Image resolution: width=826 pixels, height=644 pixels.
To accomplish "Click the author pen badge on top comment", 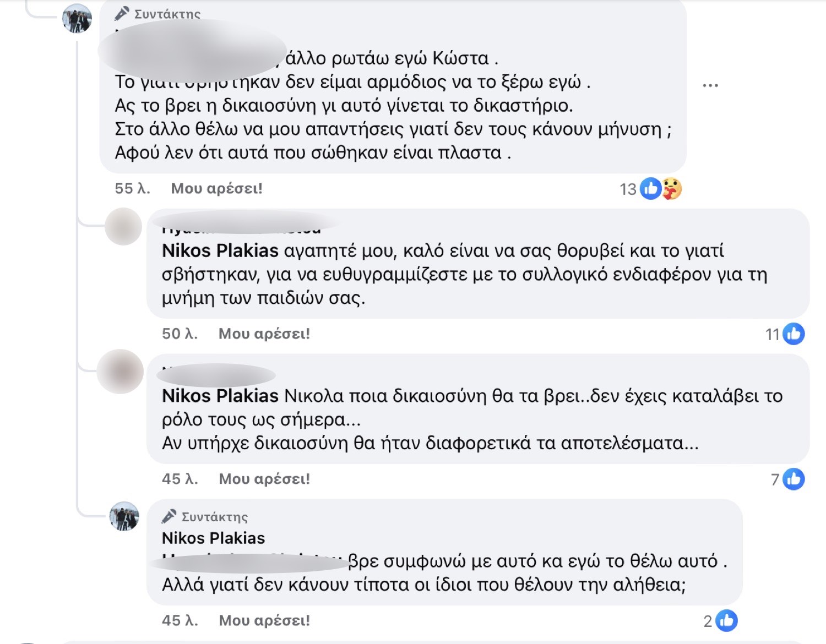I will pyautogui.click(x=122, y=13).
